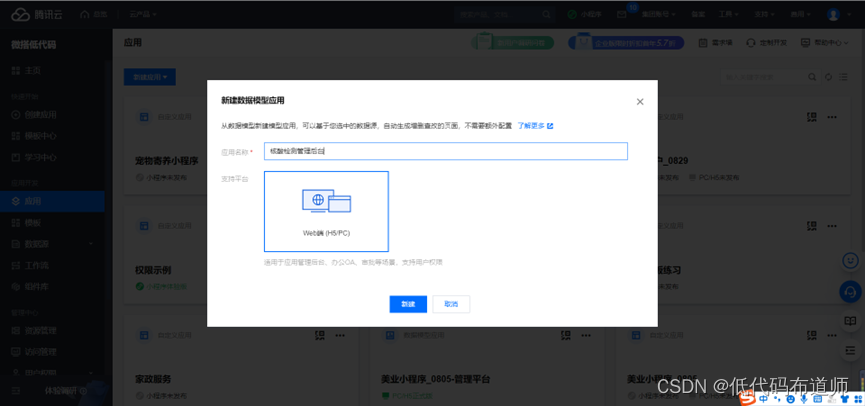The height and width of the screenshot is (406, 865).
Task: Focus the 应用名称 text input
Action: point(445,151)
